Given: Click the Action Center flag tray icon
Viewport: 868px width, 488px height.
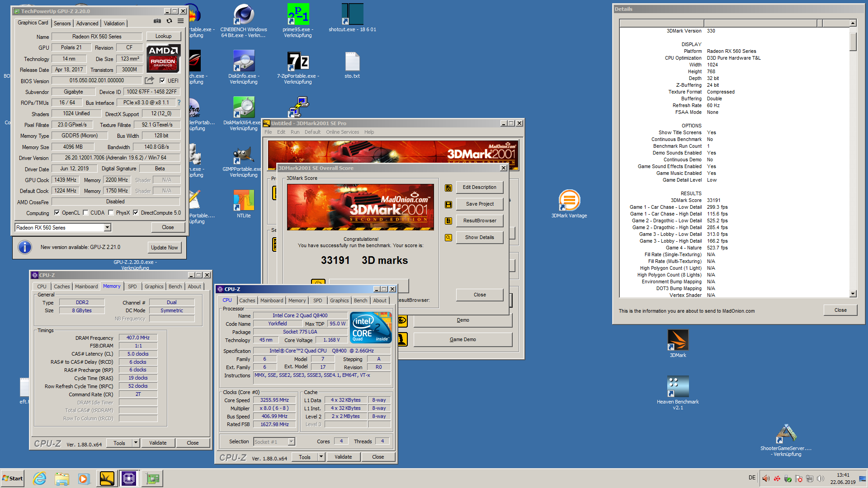Looking at the screenshot, I should (x=798, y=479).
